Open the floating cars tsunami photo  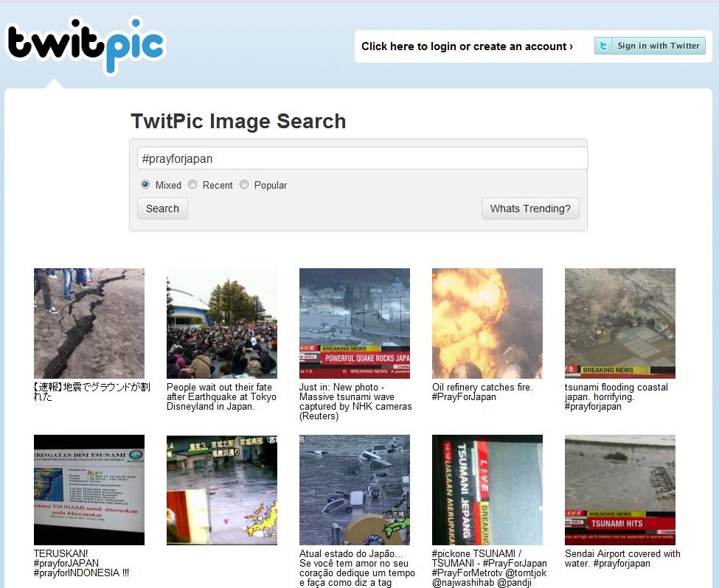[x=355, y=489]
